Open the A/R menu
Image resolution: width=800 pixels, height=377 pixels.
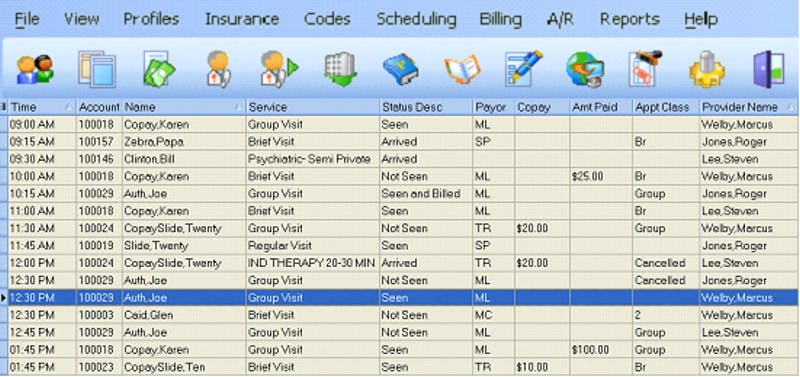[560, 20]
